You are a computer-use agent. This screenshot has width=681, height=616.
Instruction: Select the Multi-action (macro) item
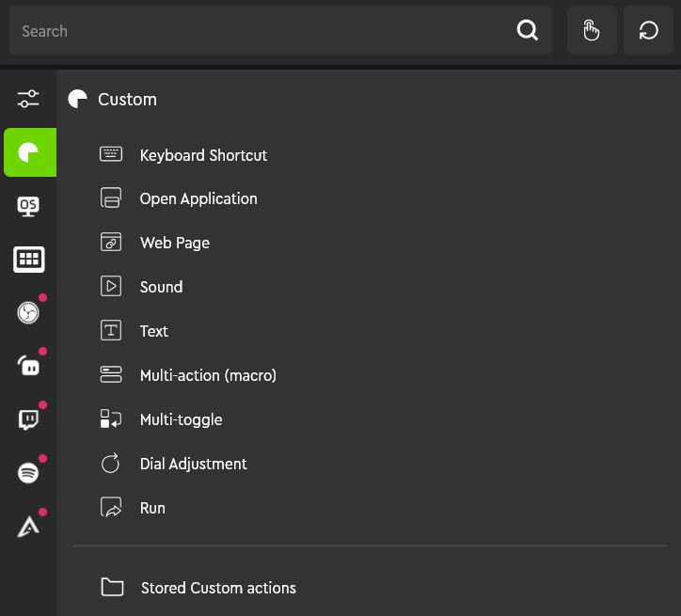pyautogui.click(x=188, y=375)
